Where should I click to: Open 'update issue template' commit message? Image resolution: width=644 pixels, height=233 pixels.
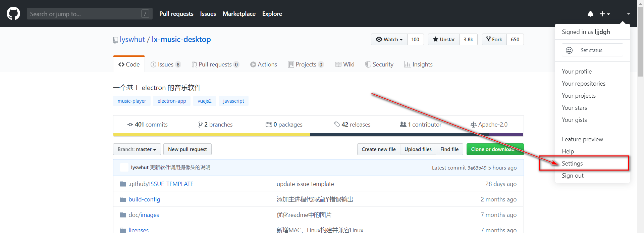coord(305,184)
